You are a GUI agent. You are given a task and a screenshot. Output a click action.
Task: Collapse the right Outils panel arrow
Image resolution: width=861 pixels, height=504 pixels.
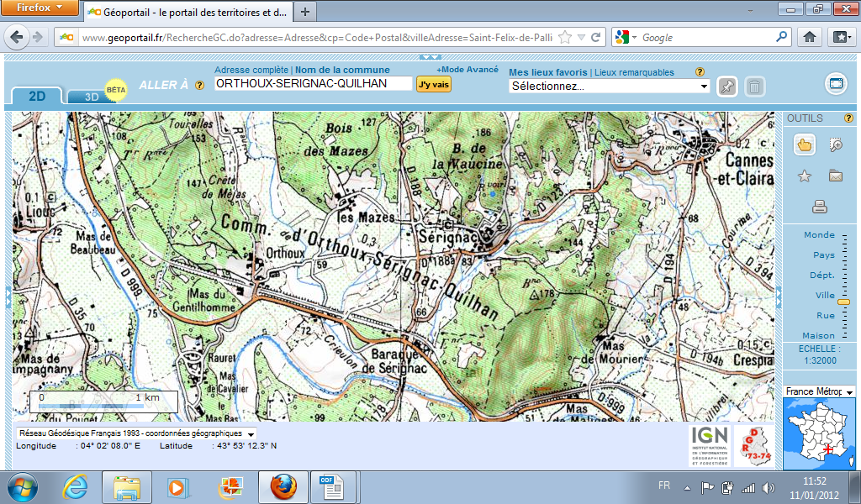(779, 297)
